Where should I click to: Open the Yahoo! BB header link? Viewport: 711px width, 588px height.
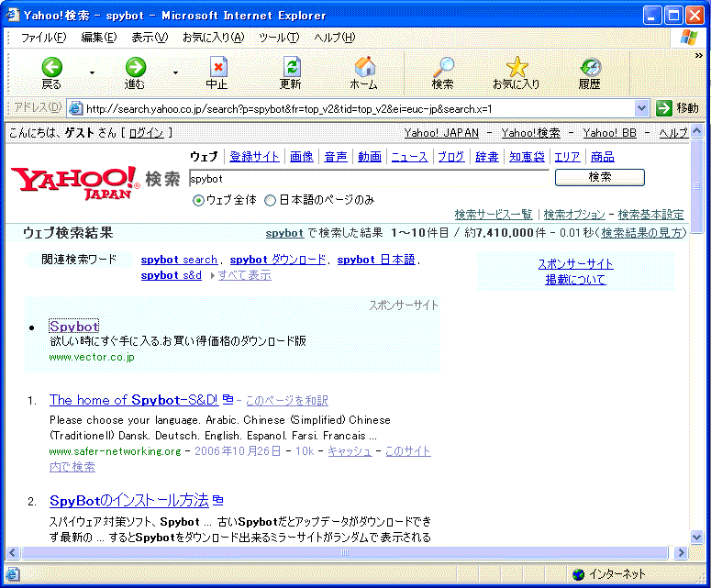pos(609,133)
